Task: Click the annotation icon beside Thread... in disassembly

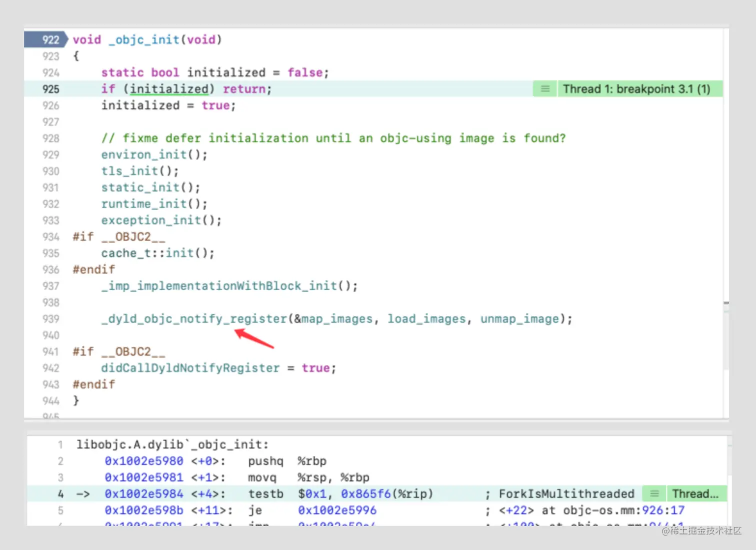Action: pos(654,494)
